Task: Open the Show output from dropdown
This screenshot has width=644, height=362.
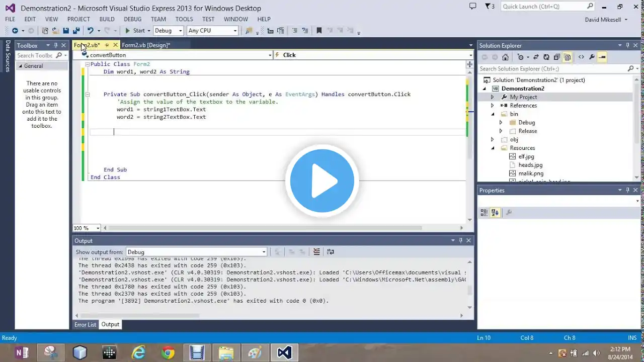Action: point(196,252)
